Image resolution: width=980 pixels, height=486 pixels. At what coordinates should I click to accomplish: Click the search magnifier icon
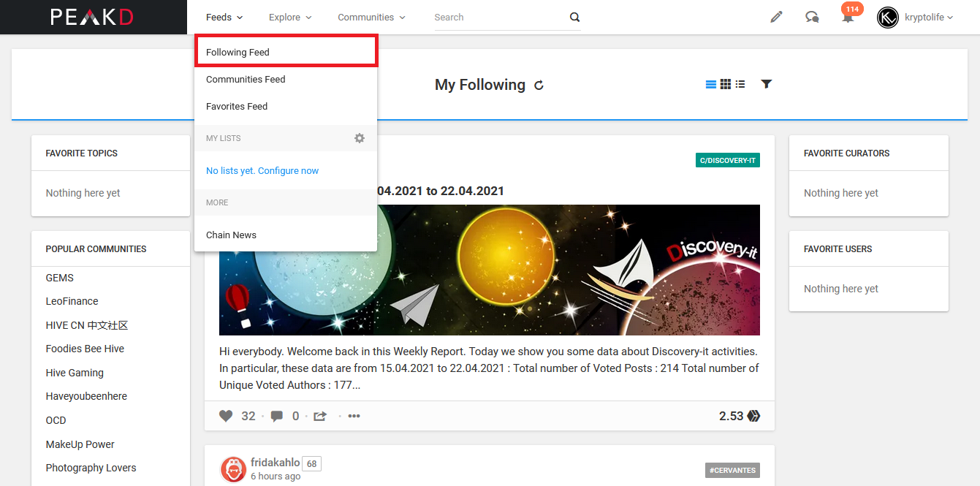574,18
